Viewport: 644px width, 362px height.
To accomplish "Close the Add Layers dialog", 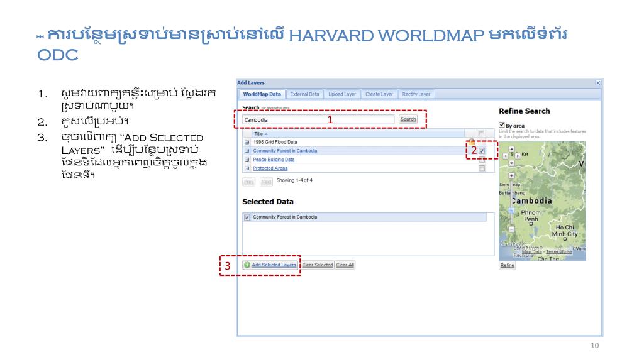I will pos(599,83).
